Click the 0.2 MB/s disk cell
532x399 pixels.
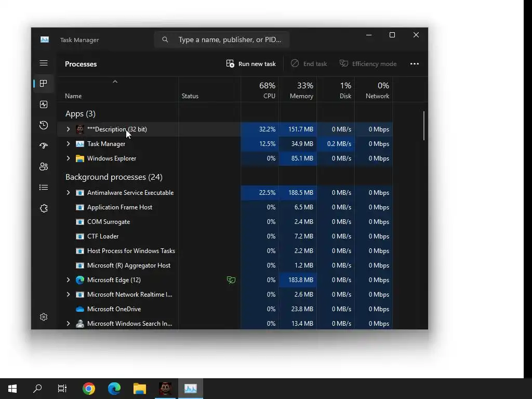(336, 144)
